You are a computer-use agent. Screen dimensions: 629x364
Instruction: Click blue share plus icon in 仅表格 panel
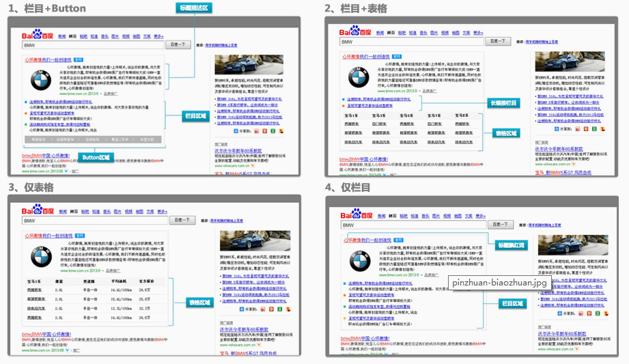coord(242,309)
